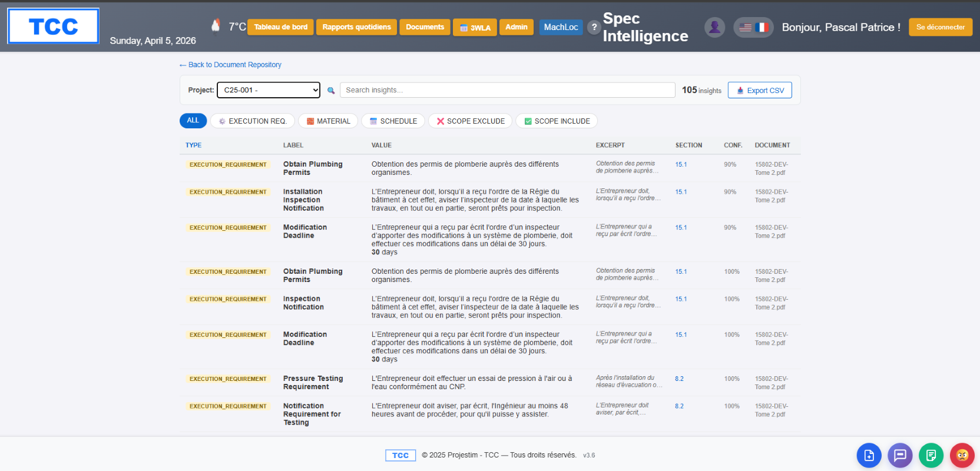Filter by SCOPE EXCLUDE chip
The height and width of the screenshot is (471, 980).
point(470,121)
